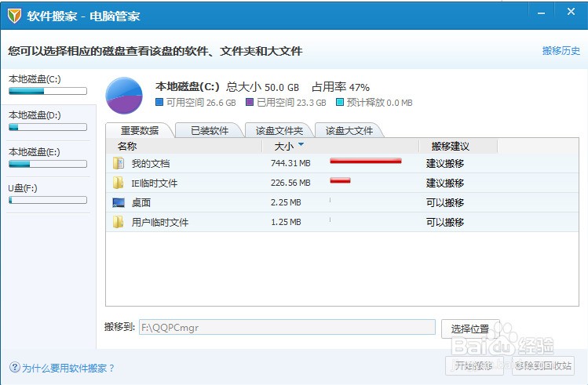Click the 744.31 MB size value
The width and height of the screenshot is (588, 385).
click(x=290, y=163)
